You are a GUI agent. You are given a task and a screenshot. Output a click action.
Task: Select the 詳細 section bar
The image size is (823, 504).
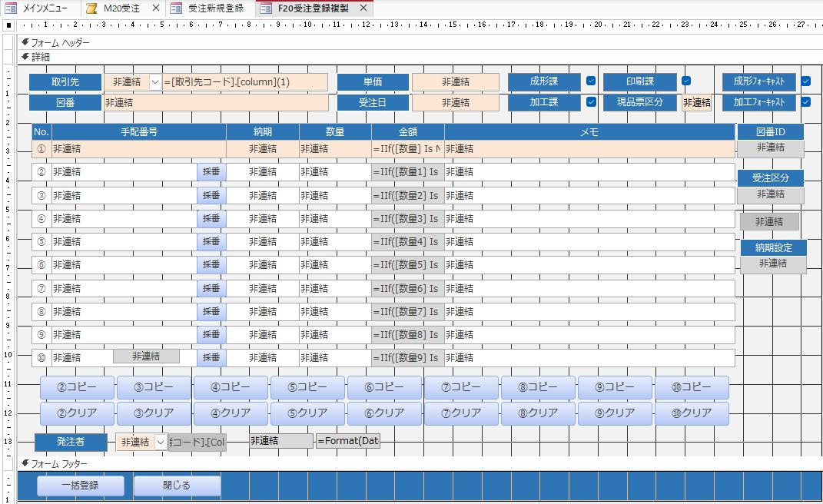420,57
